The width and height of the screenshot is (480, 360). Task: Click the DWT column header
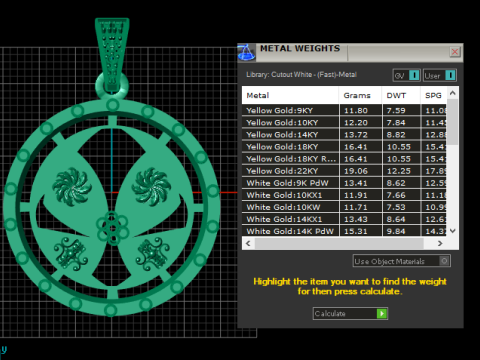pyautogui.click(x=401, y=95)
